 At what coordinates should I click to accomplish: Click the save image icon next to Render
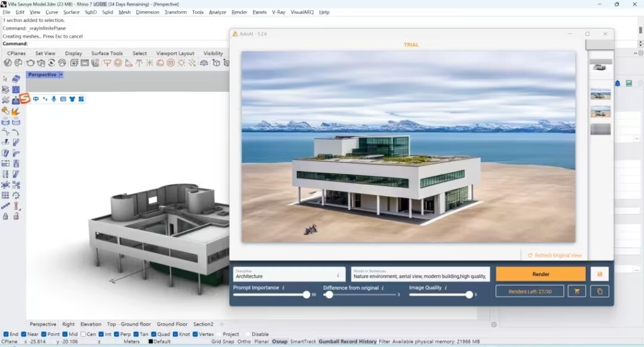(599, 274)
